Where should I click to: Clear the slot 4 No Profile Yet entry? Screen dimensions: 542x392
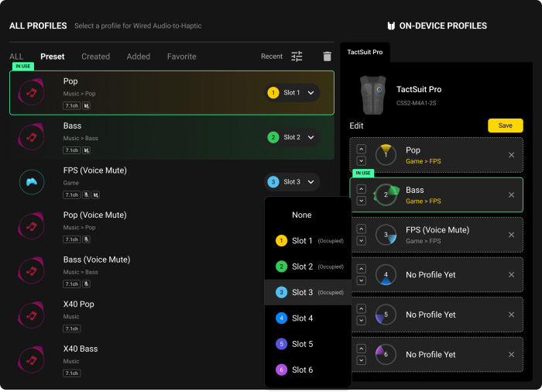point(511,275)
